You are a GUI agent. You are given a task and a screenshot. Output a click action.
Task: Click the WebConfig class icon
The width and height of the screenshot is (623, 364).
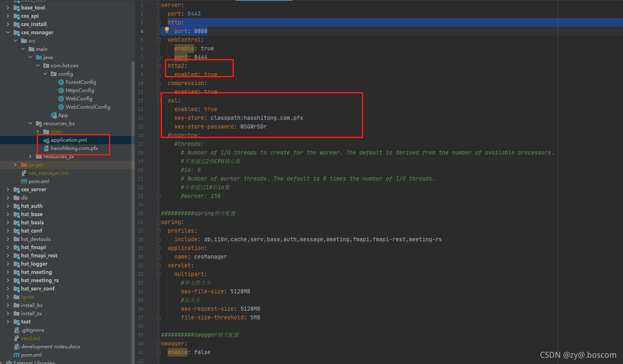coord(61,99)
